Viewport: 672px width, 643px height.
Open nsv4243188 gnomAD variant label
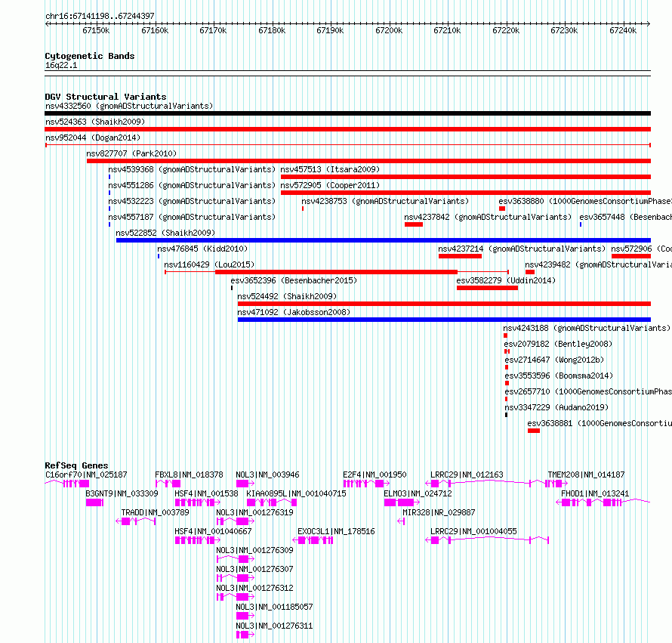tap(587, 328)
